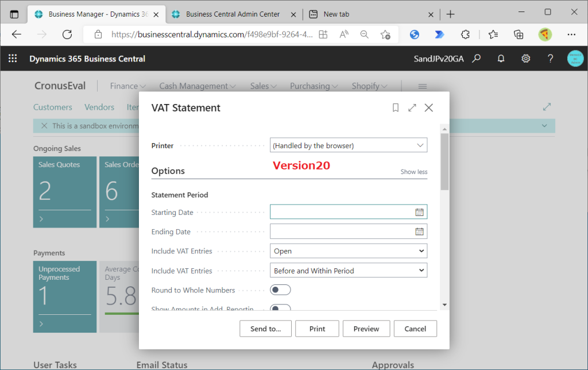588x370 pixels.
Task: Expand the sandbox notification bar chevron
Action: coord(544,126)
